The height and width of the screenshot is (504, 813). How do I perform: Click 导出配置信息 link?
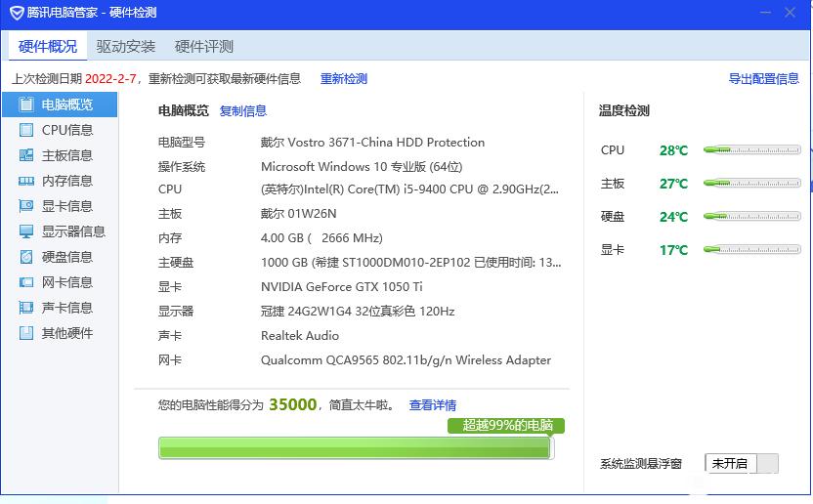(764, 79)
